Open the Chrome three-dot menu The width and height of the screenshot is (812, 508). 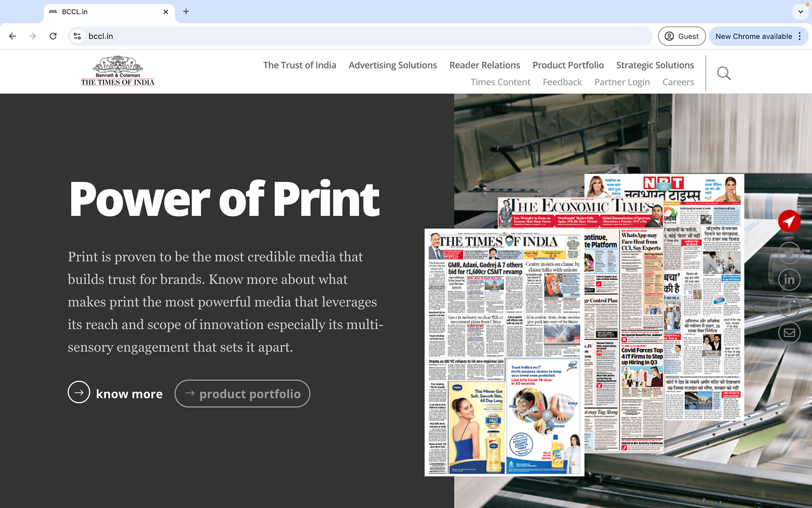pyautogui.click(x=800, y=36)
